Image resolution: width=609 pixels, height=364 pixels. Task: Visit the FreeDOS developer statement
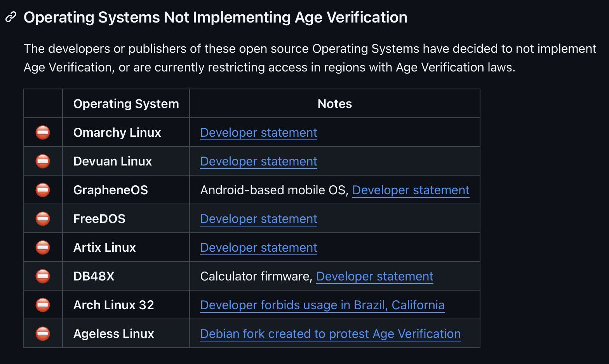pyautogui.click(x=259, y=219)
